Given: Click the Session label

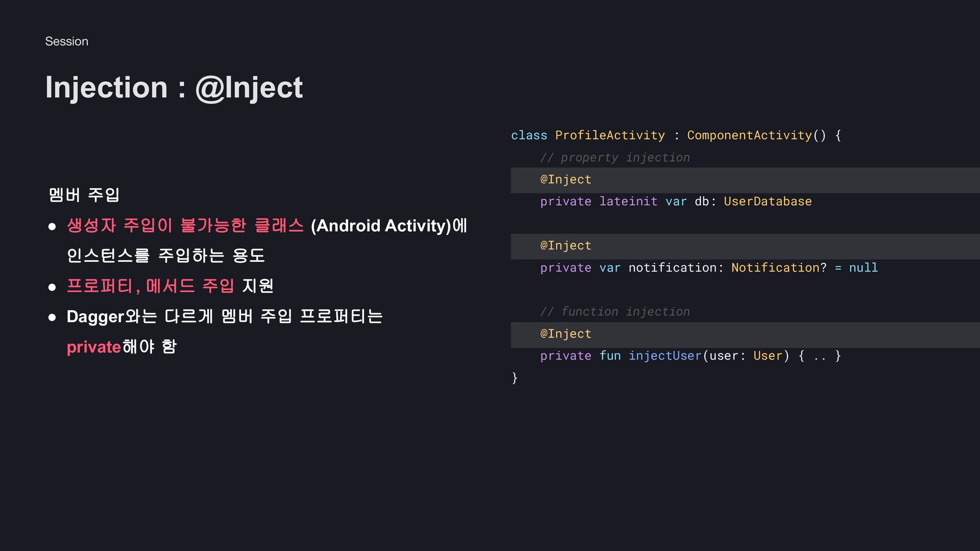Looking at the screenshot, I should (66, 41).
